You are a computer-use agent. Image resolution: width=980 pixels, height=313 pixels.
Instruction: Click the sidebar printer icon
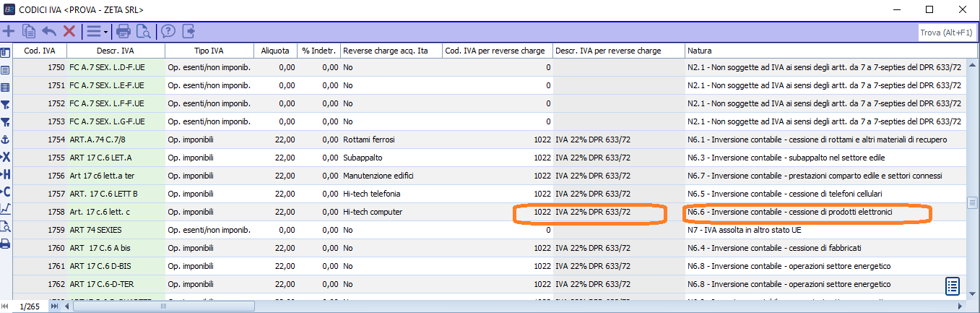5,244
